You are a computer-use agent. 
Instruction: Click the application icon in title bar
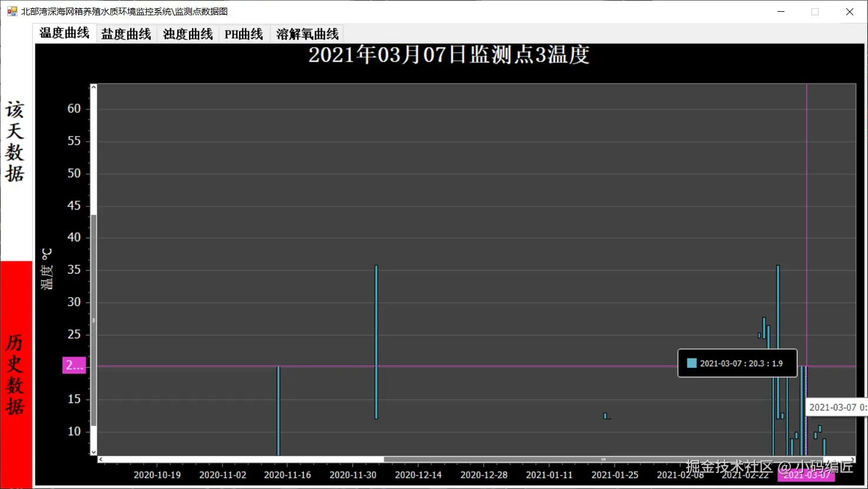(x=12, y=11)
